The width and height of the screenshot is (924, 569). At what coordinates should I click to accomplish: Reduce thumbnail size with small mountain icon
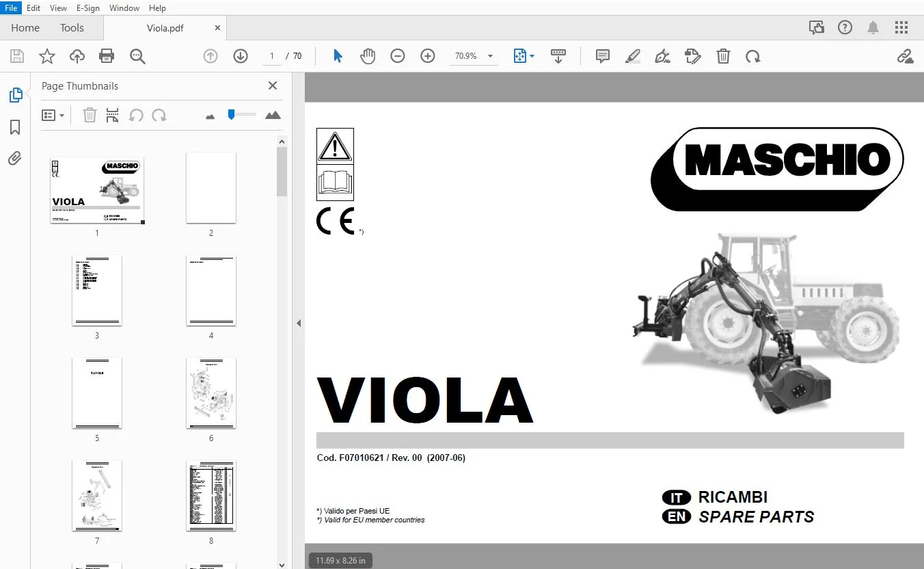click(210, 116)
